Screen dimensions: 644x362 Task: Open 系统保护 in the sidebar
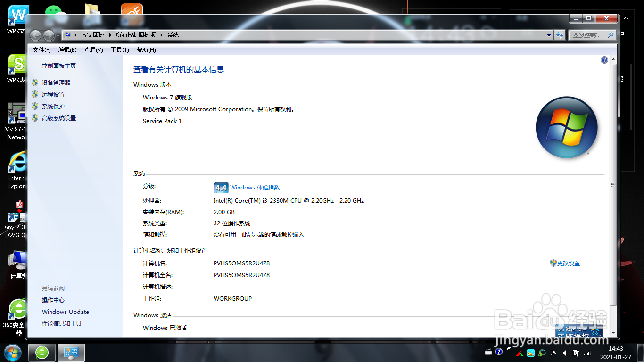point(53,107)
